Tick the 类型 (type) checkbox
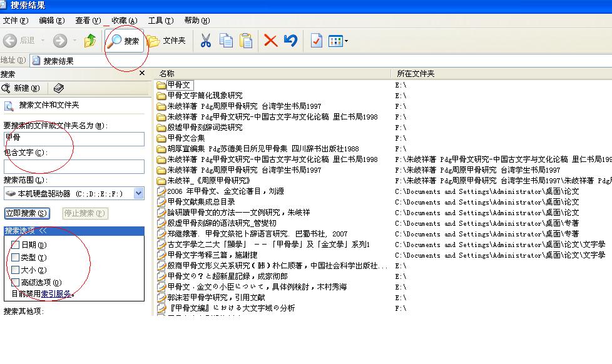 pos(16,257)
